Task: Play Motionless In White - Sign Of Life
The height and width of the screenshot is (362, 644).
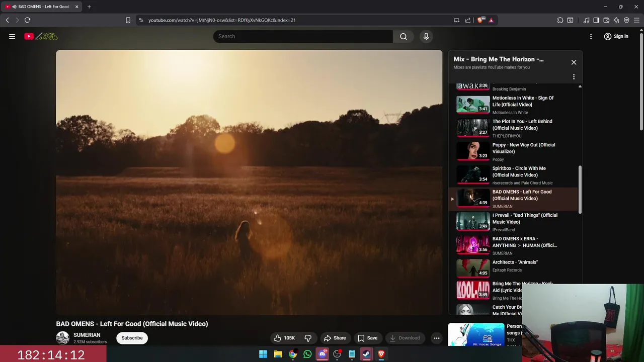Action: tap(513, 105)
